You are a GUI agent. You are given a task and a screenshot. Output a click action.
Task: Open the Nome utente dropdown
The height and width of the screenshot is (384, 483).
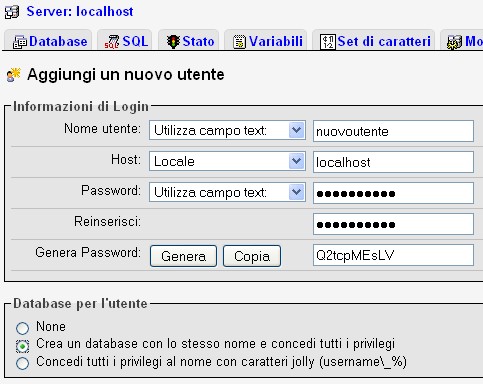[x=227, y=130]
